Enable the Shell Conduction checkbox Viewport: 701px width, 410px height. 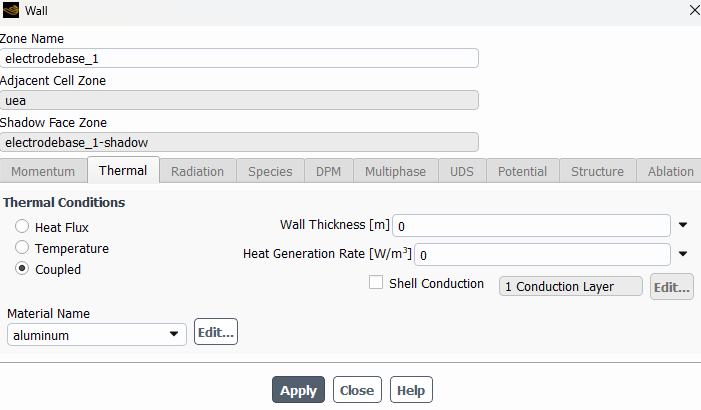376,283
